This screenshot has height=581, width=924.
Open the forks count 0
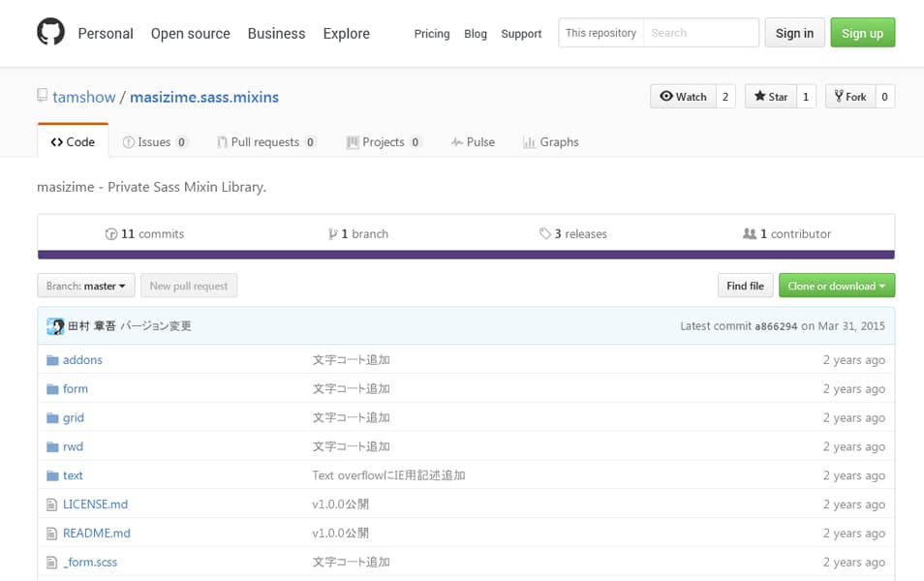[x=884, y=97]
